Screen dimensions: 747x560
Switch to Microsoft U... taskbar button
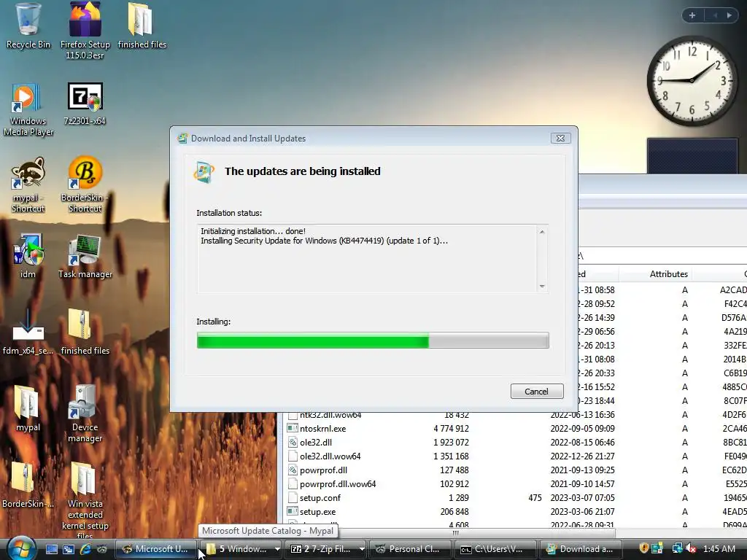coord(156,549)
